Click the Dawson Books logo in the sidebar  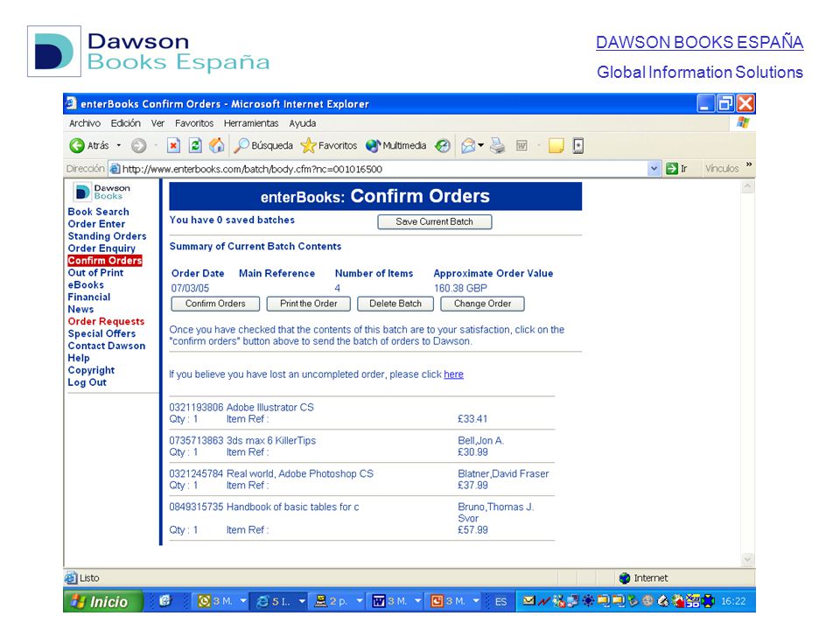point(101,192)
